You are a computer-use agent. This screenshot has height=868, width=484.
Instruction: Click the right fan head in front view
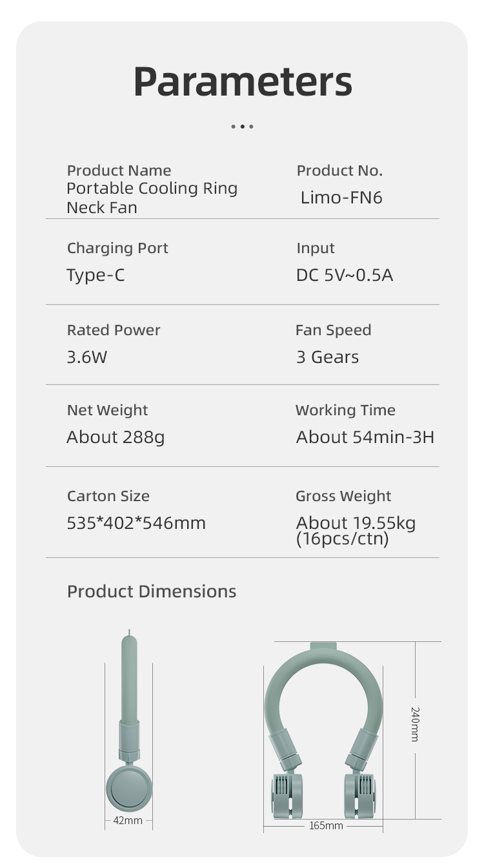pyautogui.click(x=359, y=795)
